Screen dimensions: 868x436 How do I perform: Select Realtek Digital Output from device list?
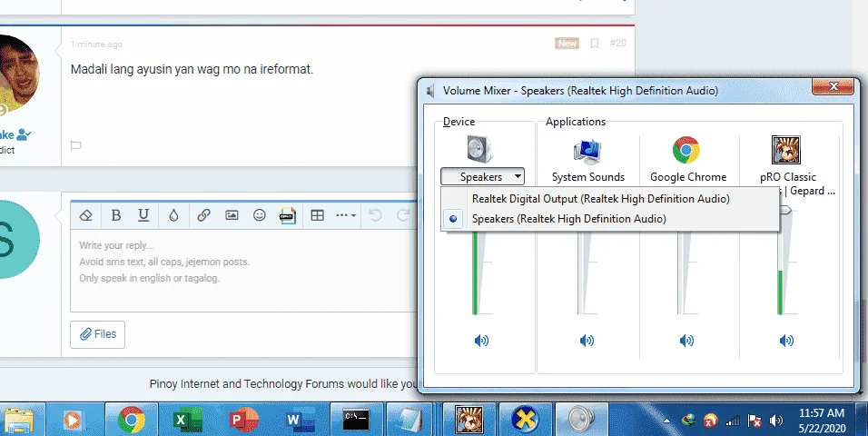601,198
